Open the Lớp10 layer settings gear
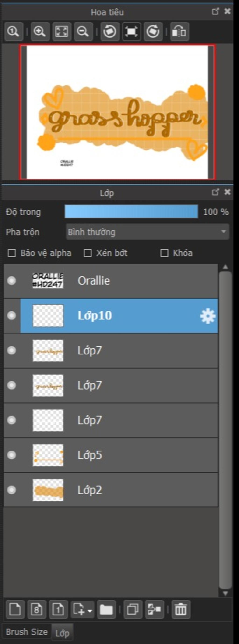239x644 pixels. 207,316
